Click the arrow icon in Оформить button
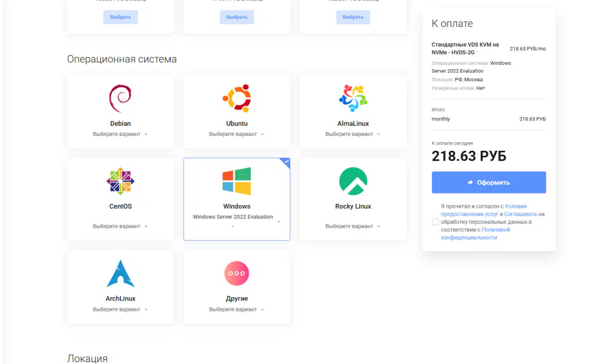615x364 pixels. click(x=470, y=182)
